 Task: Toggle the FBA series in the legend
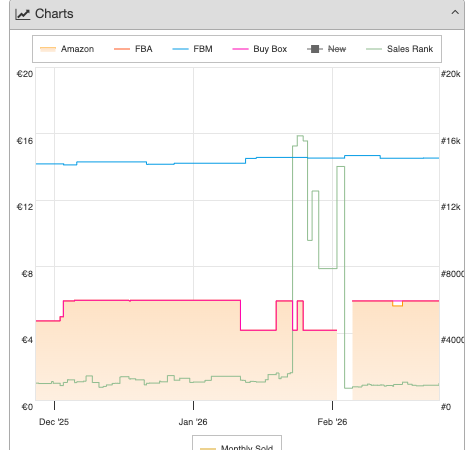[133, 49]
